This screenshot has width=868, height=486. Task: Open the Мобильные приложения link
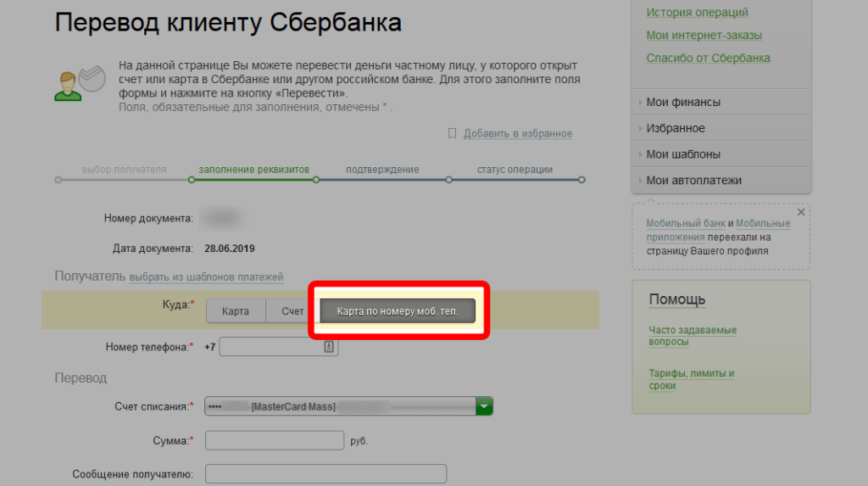point(718,230)
